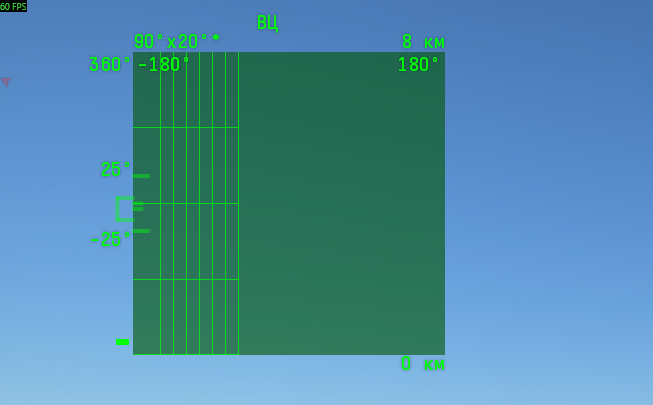Click the -180° azimuth label
The image size is (653, 405).
point(164,65)
